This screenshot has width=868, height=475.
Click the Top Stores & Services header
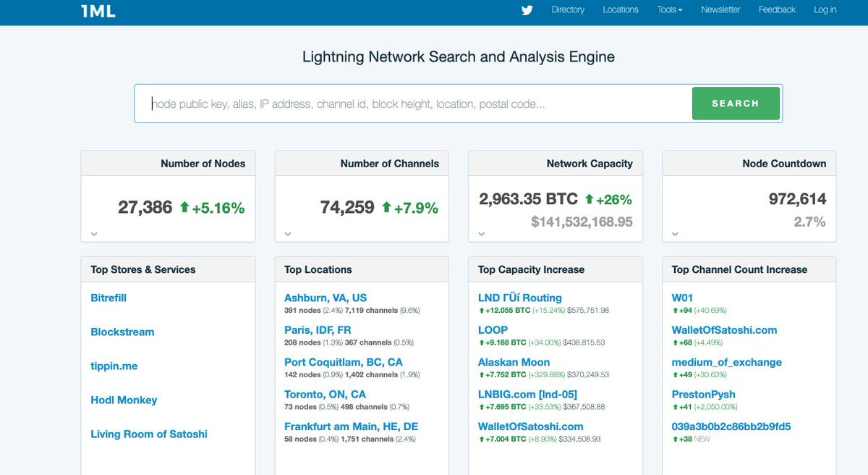pyautogui.click(x=143, y=269)
